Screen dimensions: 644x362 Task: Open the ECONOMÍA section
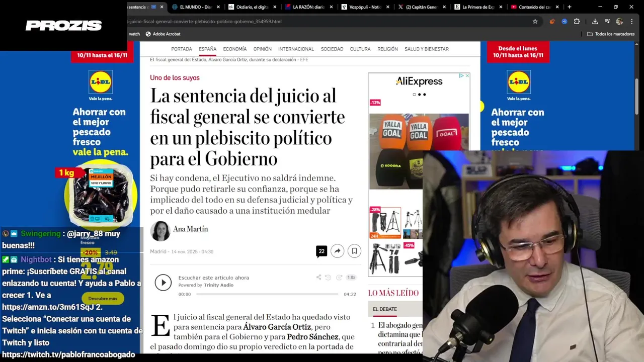[235, 49]
